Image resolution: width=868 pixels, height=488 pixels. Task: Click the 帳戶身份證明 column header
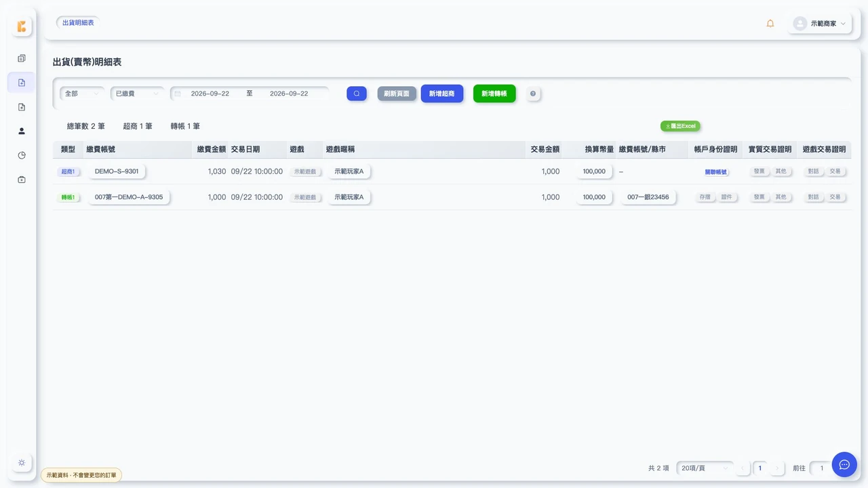(x=715, y=149)
